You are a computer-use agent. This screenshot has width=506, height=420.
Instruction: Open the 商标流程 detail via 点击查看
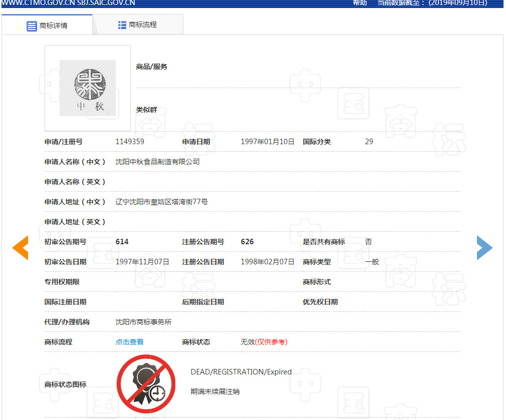tap(129, 341)
